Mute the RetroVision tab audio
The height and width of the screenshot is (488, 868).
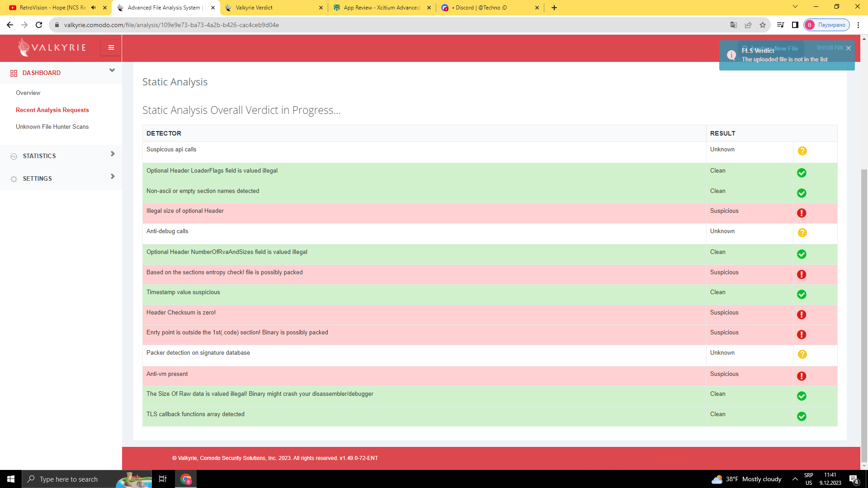click(x=94, y=8)
